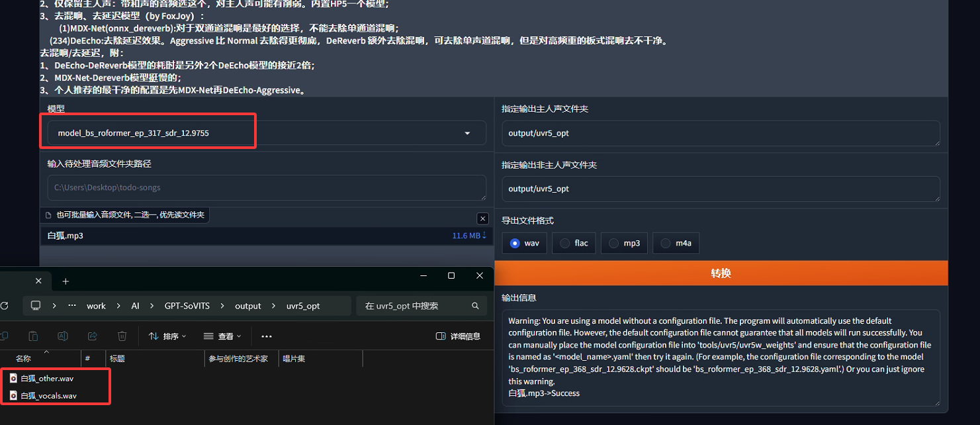
Task: Click the paste icon in Explorer toolbar
Action: (x=33, y=336)
